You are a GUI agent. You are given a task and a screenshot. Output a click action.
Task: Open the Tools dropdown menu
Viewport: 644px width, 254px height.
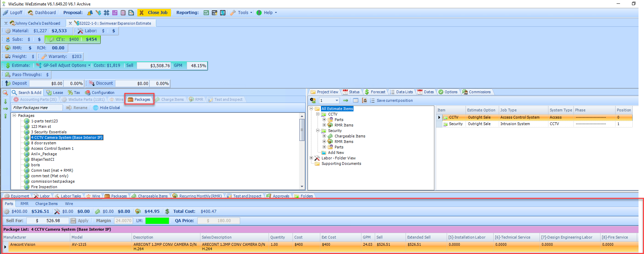tap(241, 13)
